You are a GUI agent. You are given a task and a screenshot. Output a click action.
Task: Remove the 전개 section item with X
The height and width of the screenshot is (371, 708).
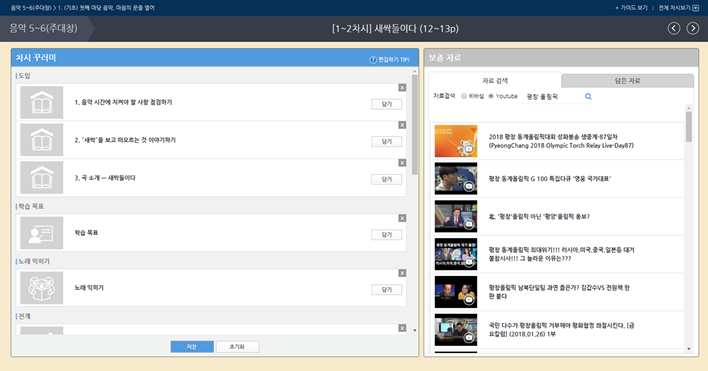tap(402, 329)
